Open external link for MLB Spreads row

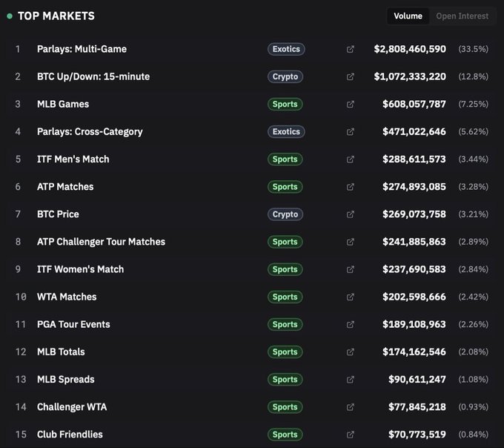point(351,380)
